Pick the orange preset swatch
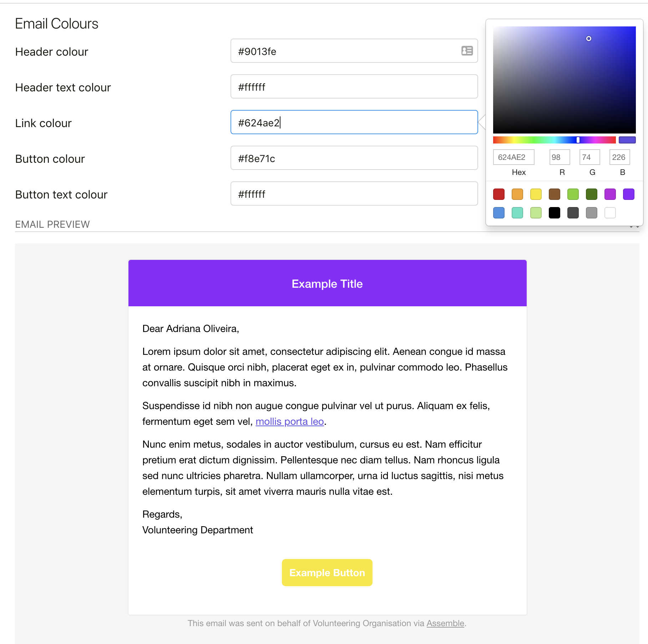Image resolution: width=648 pixels, height=644 pixels. [x=517, y=194]
